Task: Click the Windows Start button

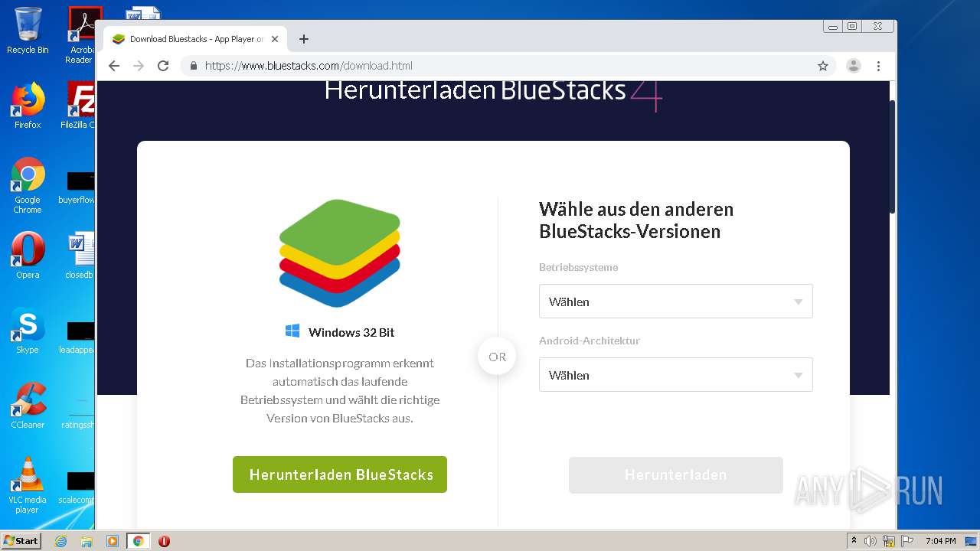Action: pyautogui.click(x=21, y=540)
